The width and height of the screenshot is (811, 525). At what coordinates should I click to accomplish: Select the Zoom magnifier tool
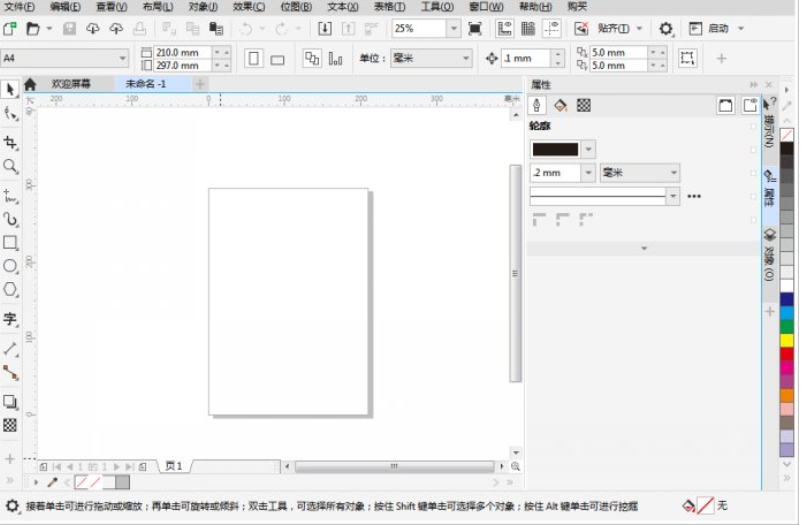(10, 167)
